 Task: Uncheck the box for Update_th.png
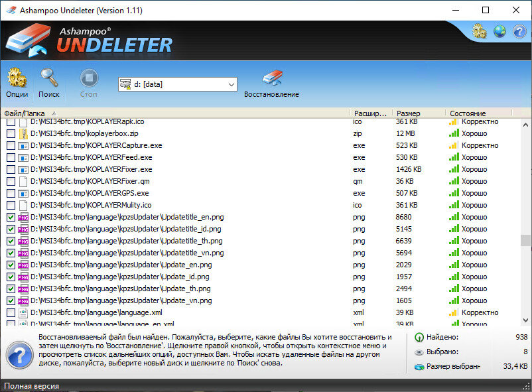pos(11,289)
